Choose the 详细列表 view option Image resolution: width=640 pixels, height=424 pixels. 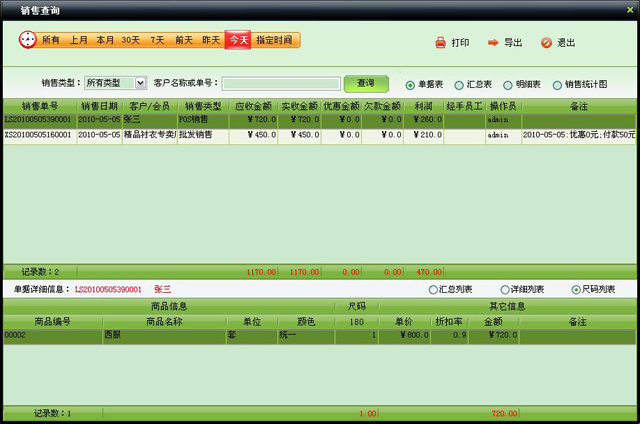[504, 289]
